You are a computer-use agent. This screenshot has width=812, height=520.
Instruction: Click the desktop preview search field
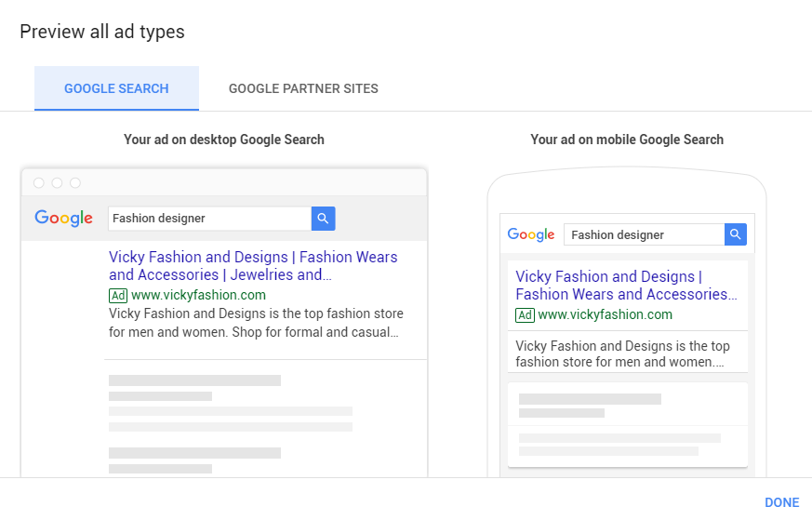click(209, 219)
